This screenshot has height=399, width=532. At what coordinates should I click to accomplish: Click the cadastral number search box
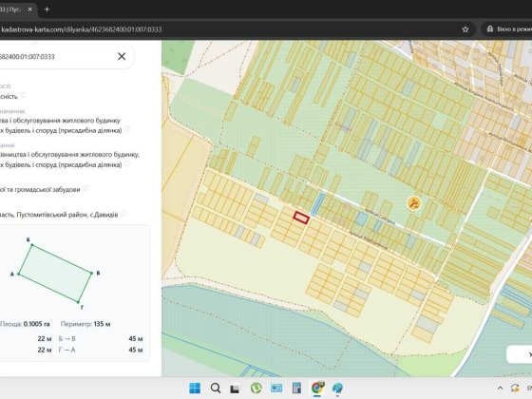pos(58,57)
